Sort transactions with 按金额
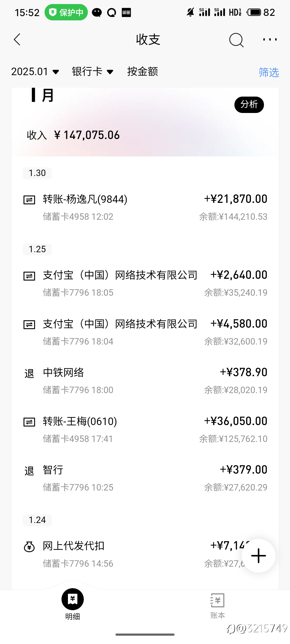Screen dimensions: 290x644 coord(142,72)
